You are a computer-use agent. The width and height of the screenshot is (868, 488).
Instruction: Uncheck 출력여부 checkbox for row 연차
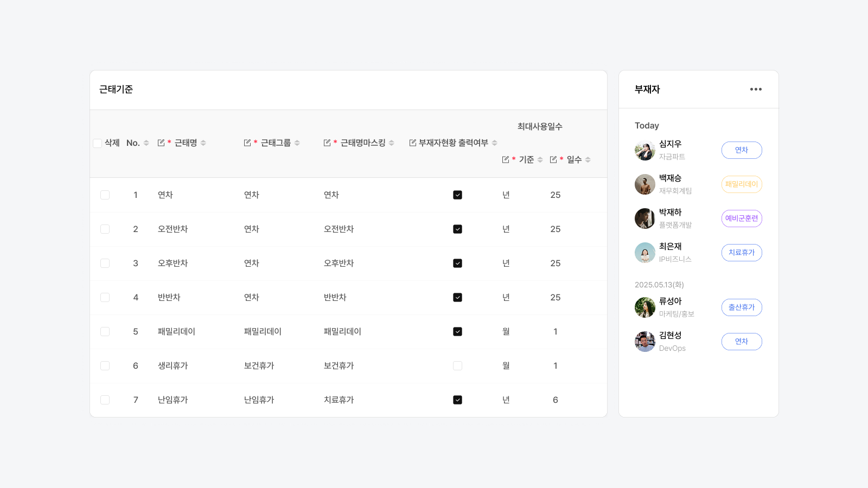coord(458,195)
